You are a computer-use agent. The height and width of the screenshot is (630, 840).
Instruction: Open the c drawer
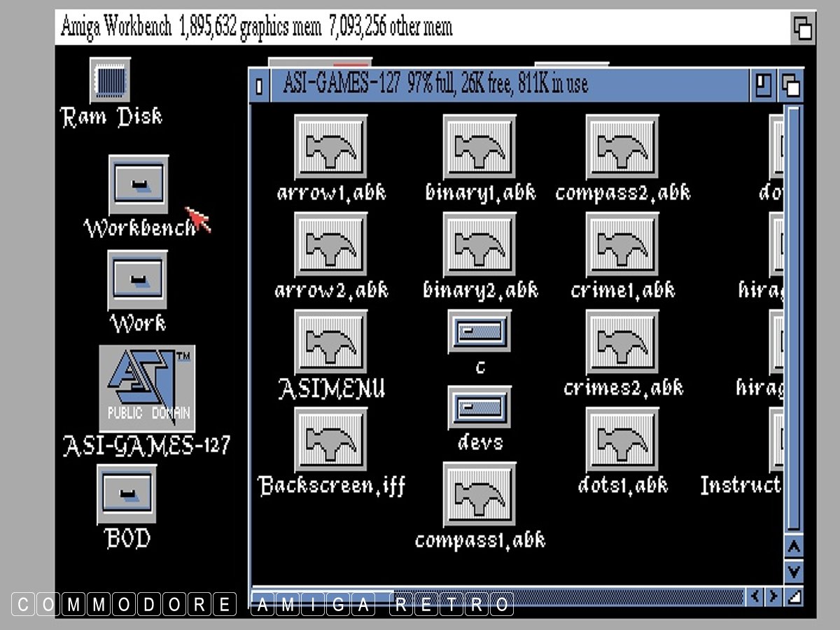(x=479, y=332)
